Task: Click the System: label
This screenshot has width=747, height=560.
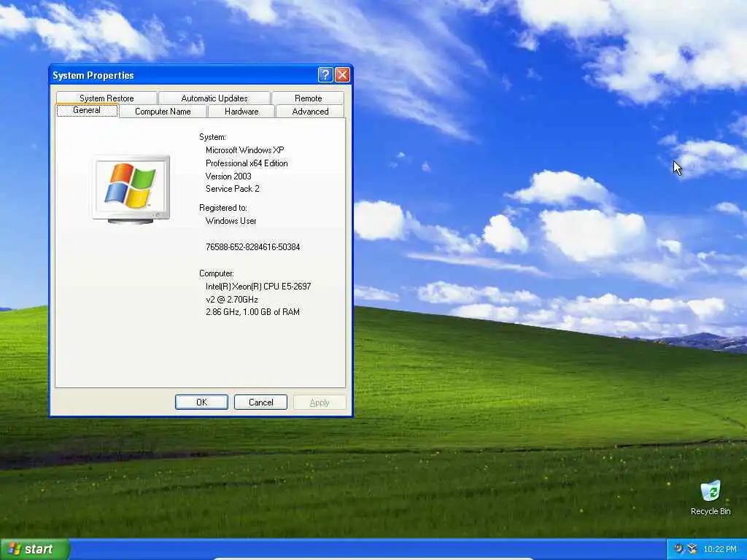Action: [x=212, y=137]
